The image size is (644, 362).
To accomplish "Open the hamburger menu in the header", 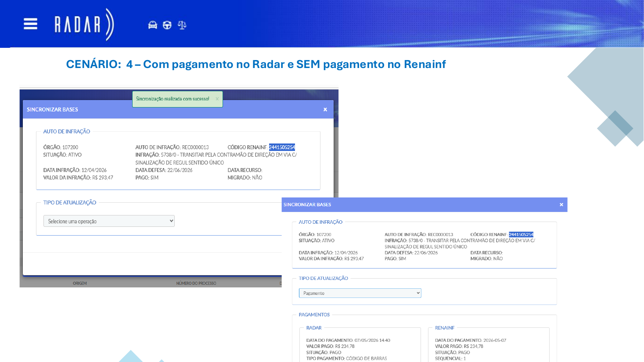I will pos(30,24).
